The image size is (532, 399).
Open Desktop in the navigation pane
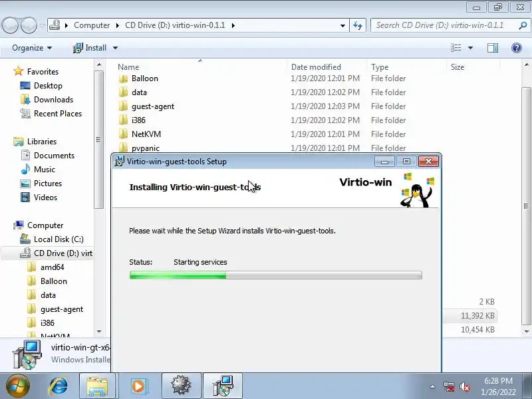point(48,86)
